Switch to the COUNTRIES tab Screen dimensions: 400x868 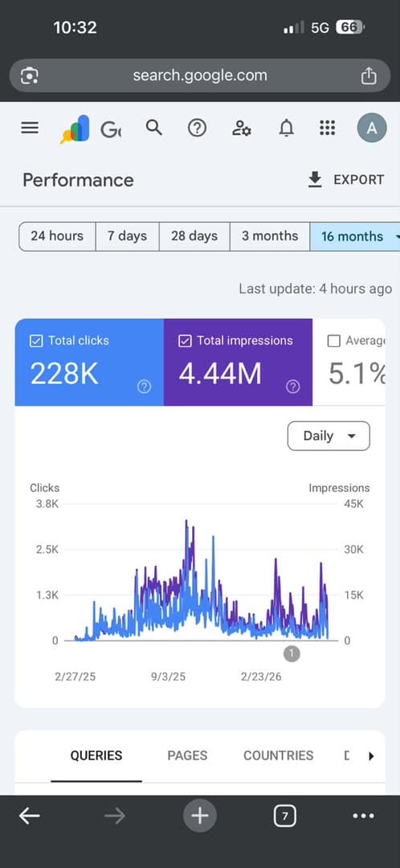[278, 755]
